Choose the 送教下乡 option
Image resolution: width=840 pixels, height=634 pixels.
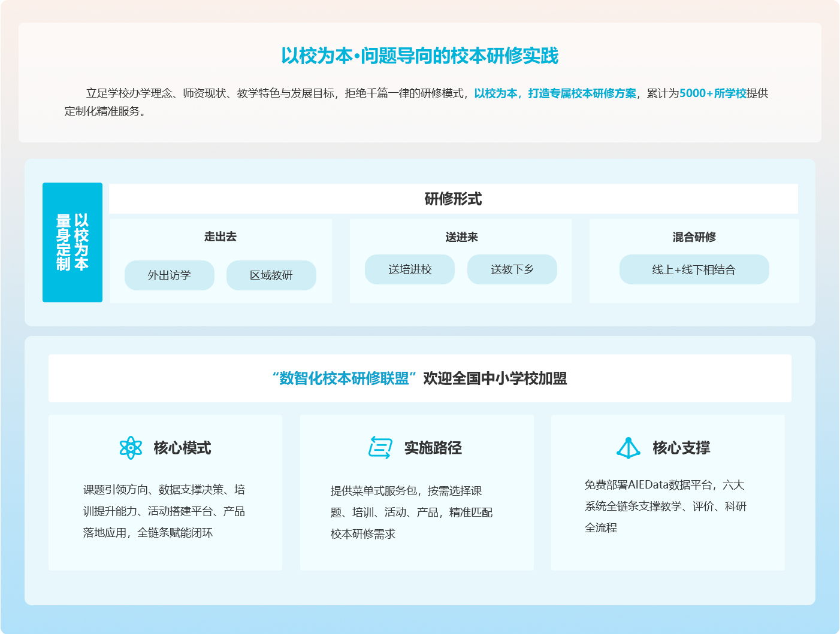pyautogui.click(x=512, y=269)
